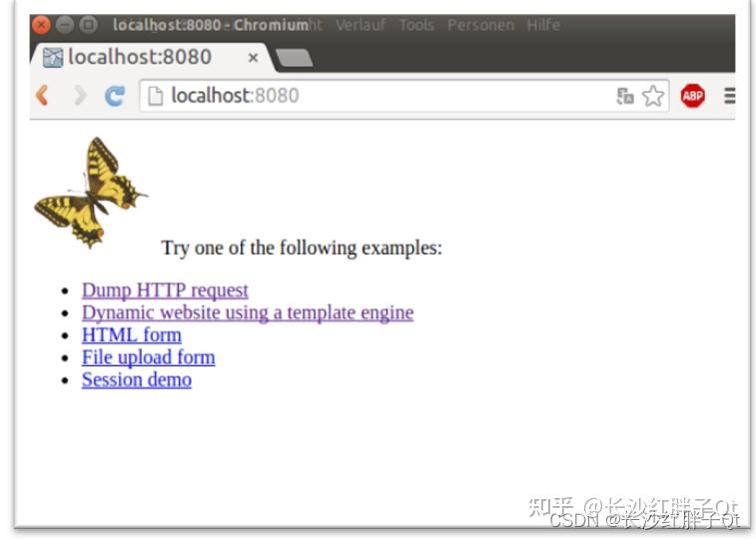Open the HTML form link
Viewport: 756px width, 540px height.
point(132,334)
